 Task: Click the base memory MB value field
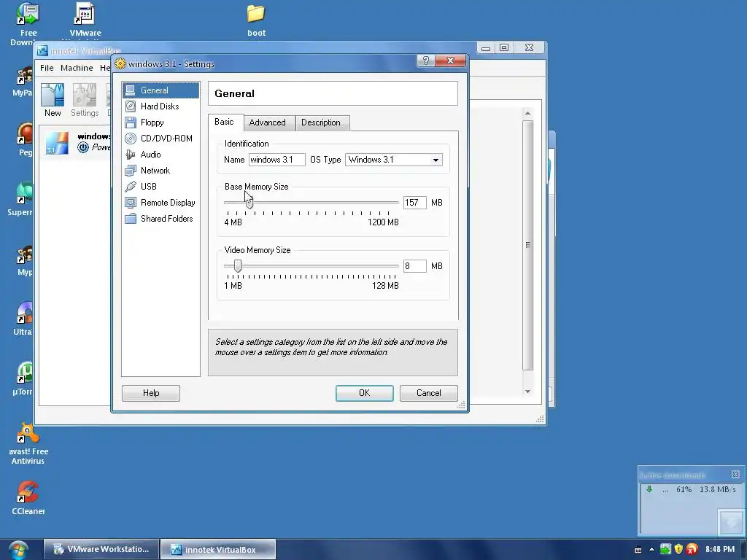[414, 203]
